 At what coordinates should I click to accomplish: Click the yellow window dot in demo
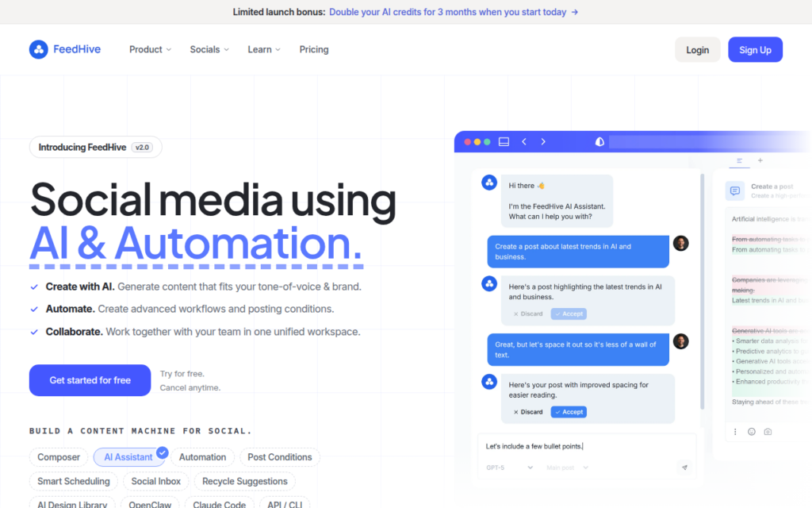(x=477, y=141)
